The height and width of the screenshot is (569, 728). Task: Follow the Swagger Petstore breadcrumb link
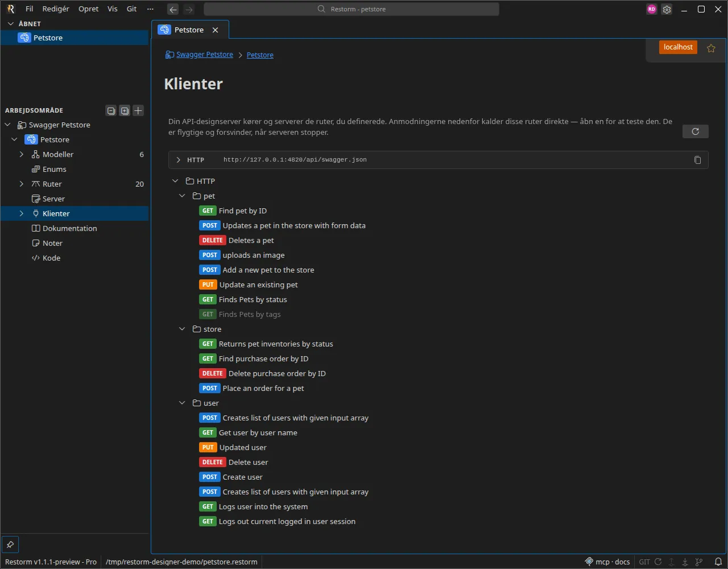coord(205,55)
